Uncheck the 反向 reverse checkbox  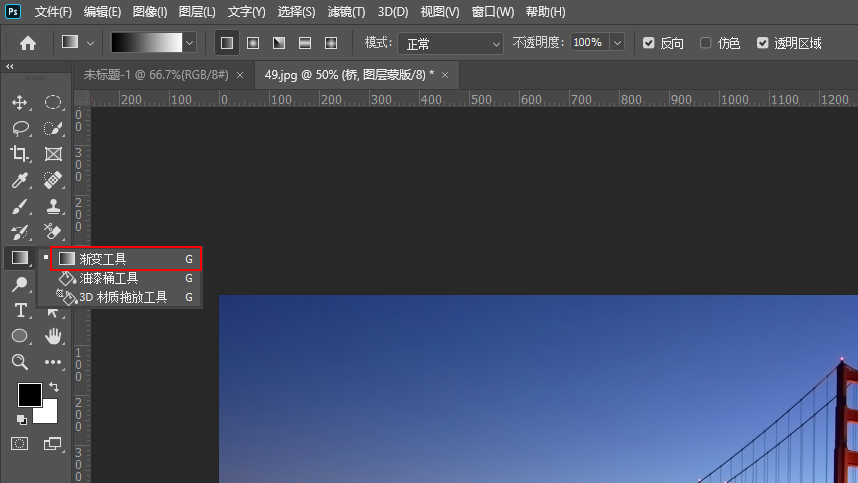[x=648, y=43]
